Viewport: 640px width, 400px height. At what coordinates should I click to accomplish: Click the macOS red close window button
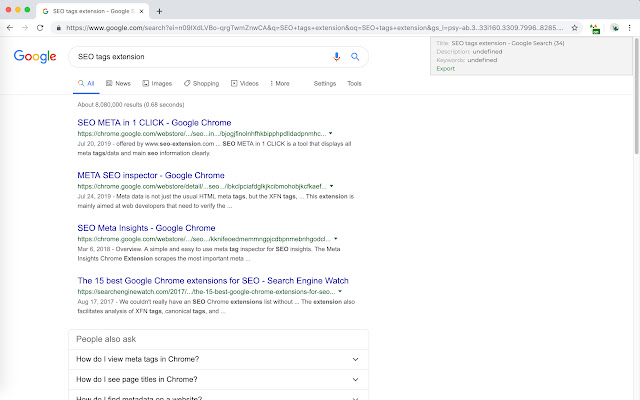pyautogui.click(x=8, y=10)
